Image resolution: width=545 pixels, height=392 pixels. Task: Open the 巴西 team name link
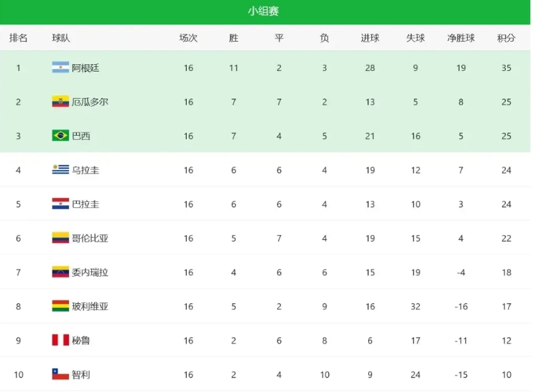pyautogui.click(x=81, y=136)
